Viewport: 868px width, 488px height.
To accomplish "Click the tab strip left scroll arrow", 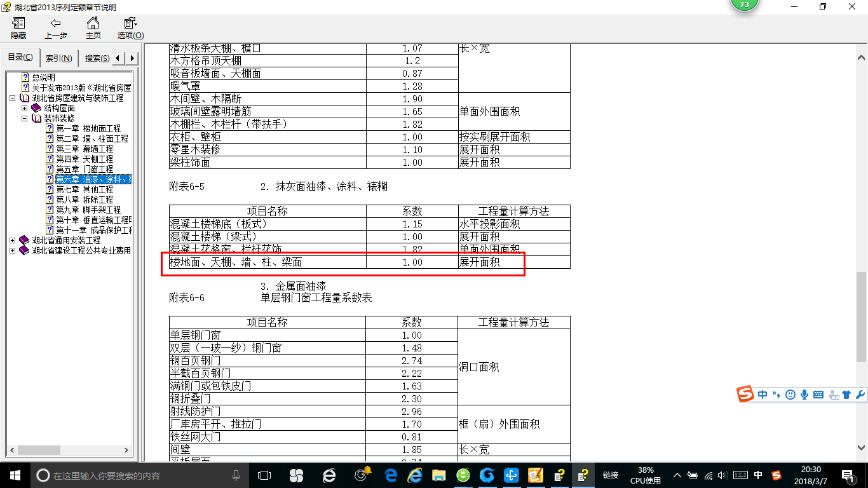I will (119, 58).
